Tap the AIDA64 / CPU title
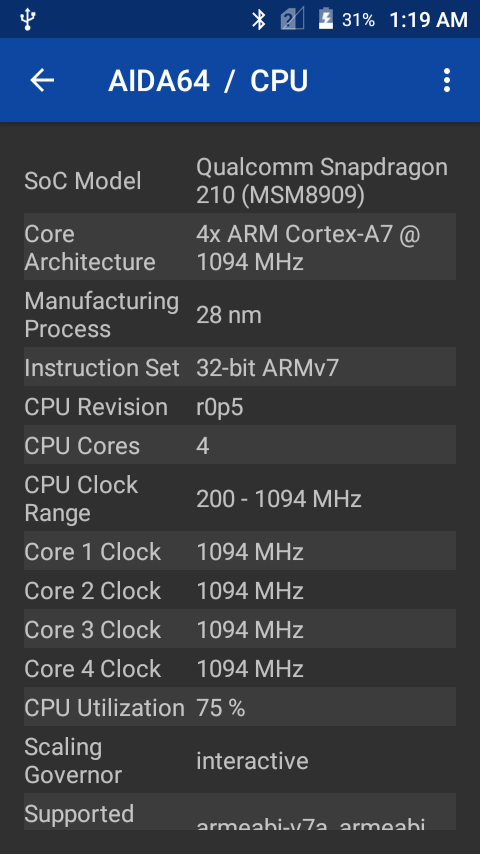Image resolution: width=480 pixels, height=854 pixels. [x=208, y=81]
